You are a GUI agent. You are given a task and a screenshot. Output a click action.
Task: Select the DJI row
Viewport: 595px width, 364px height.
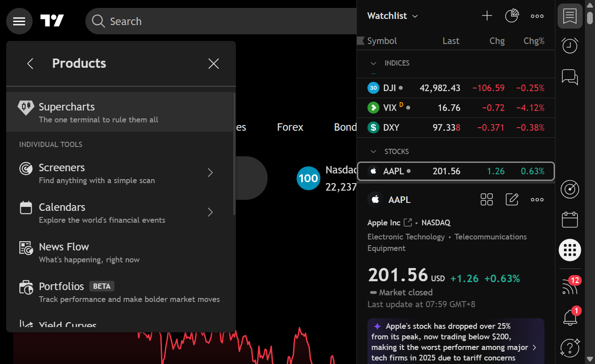tap(456, 88)
